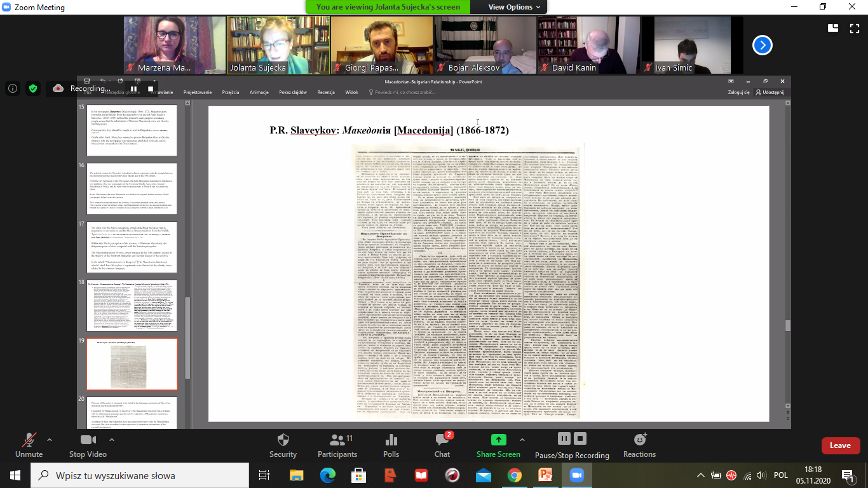
Task: Click the green Share Screen button
Action: coord(498,445)
